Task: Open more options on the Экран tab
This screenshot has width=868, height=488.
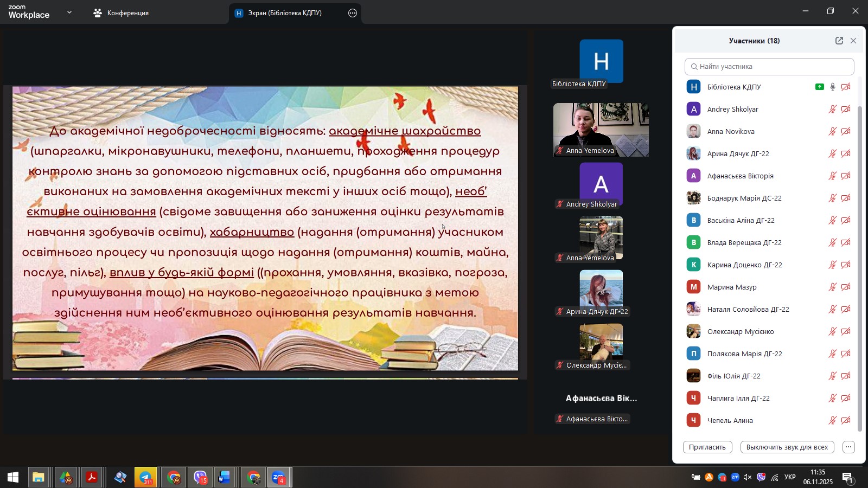Action: click(353, 13)
